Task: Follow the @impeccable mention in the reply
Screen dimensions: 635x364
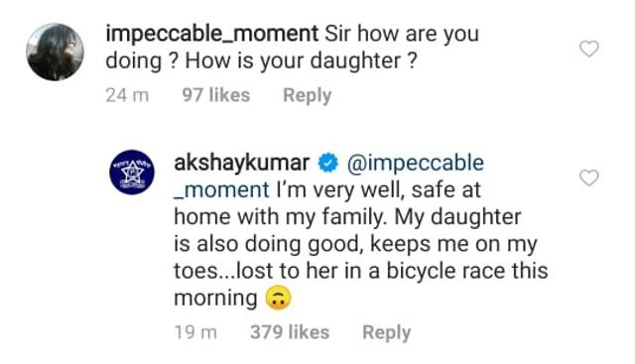Action: point(415,164)
